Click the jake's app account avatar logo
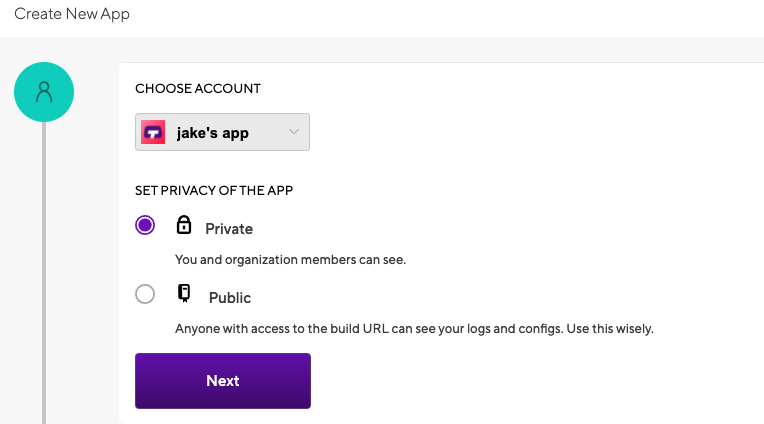 click(x=153, y=132)
